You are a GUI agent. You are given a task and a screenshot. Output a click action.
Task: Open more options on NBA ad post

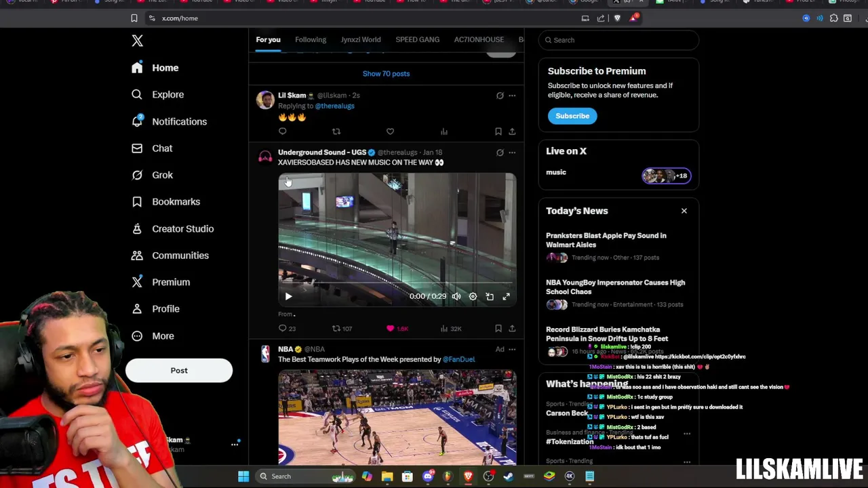coord(512,349)
